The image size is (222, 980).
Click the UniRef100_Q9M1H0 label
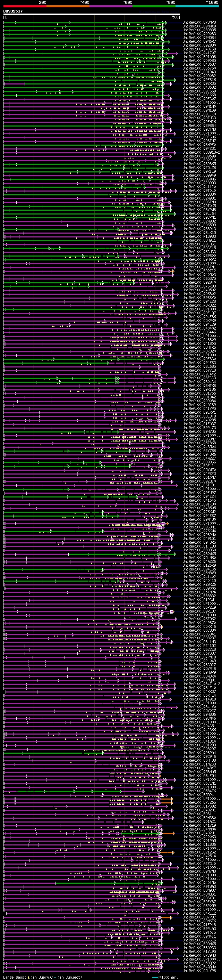click(x=199, y=106)
